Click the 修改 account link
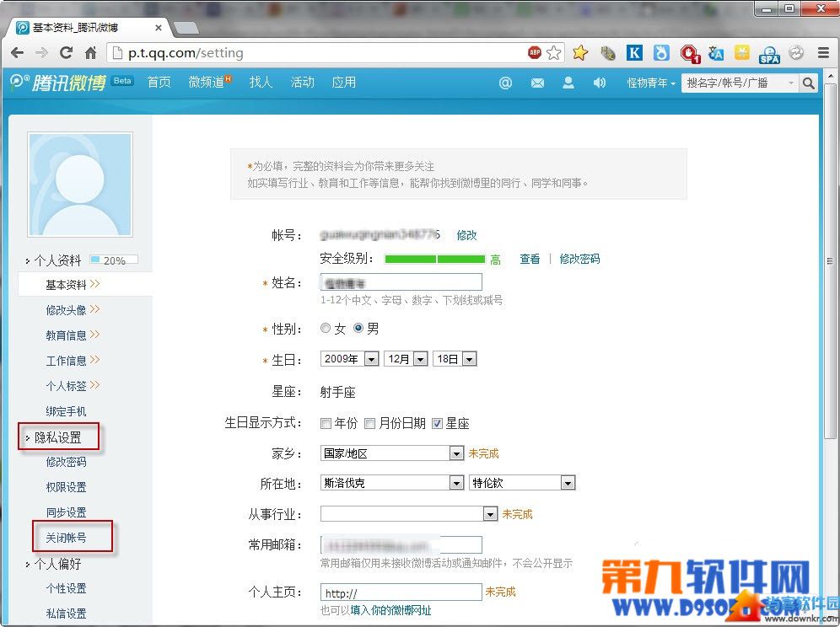The height and width of the screenshot is (627, 840). (x=466, y=235)
